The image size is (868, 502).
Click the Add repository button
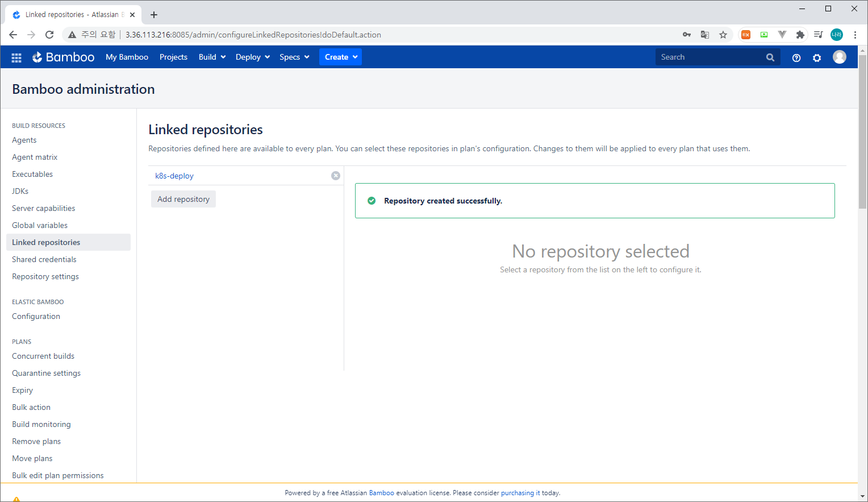tap(183, 199)
